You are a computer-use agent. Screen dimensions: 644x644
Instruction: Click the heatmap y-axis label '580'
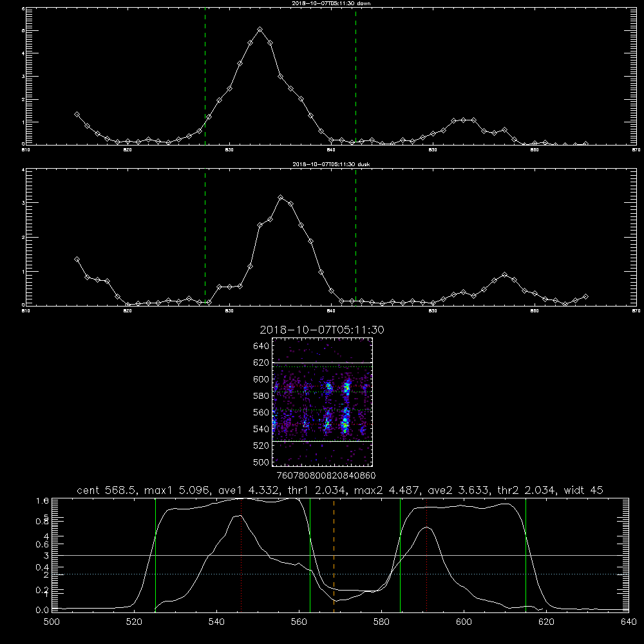tap(261, 396)
